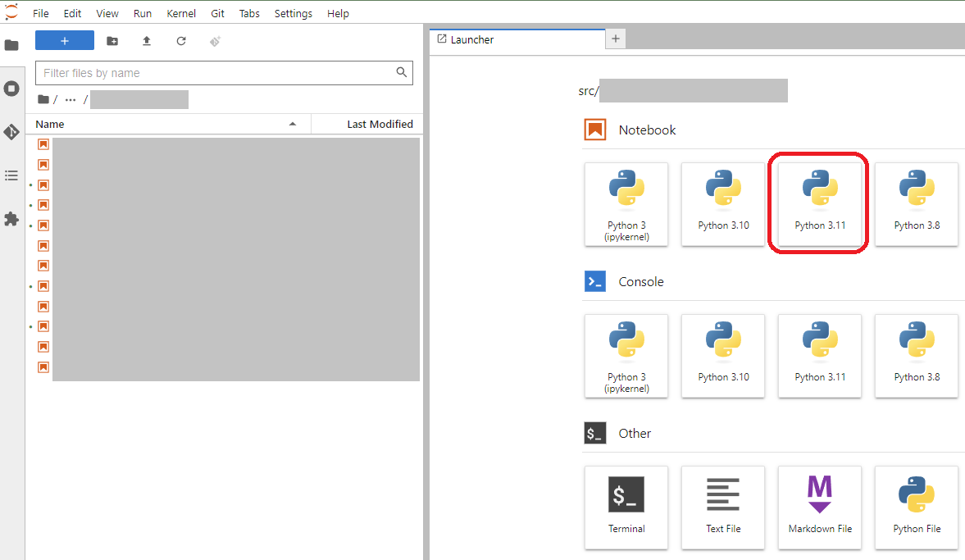Start Python 3.10 console
The image size is (965, 560).
[723, 357]
